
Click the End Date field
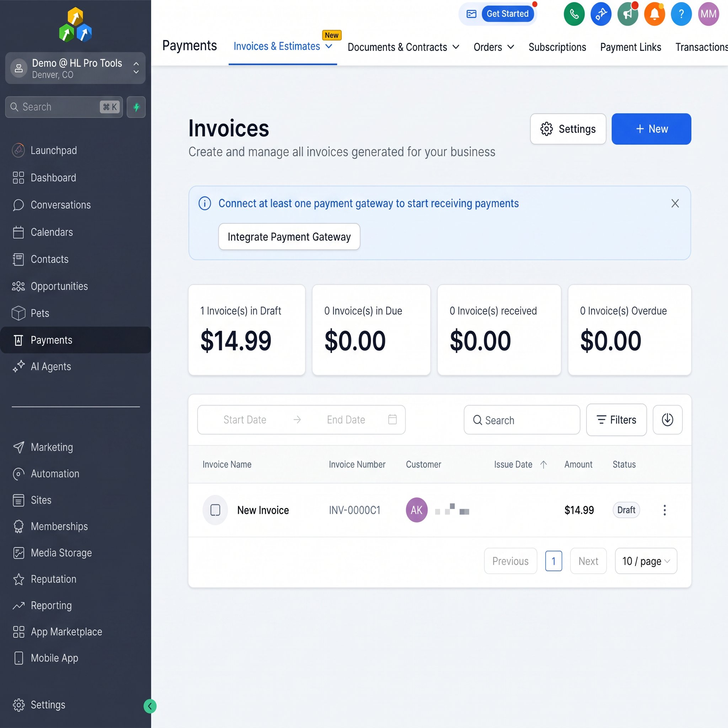coord(346,420)
